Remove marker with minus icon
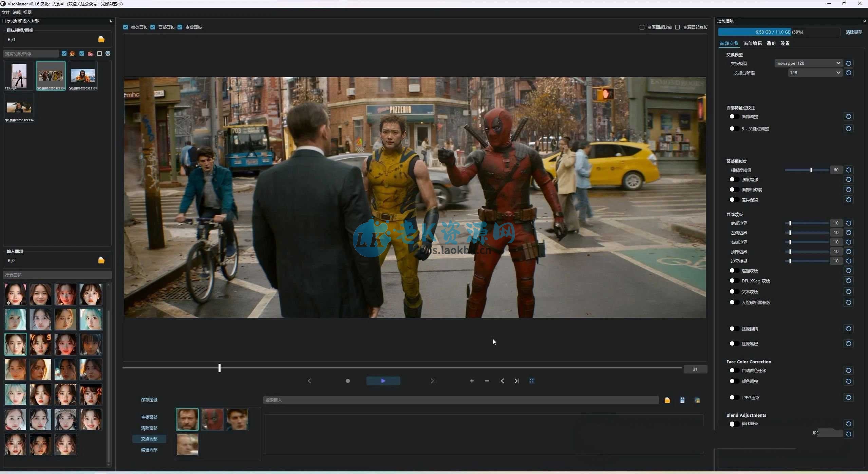The height and width of the screenshot is (474, 868). point(487,381)
